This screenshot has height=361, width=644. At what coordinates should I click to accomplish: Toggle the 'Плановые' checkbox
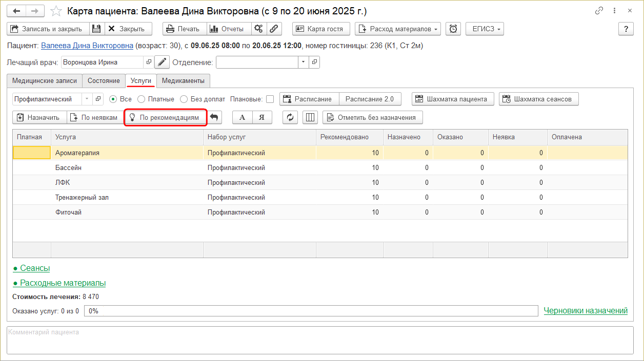coord(270,99)
